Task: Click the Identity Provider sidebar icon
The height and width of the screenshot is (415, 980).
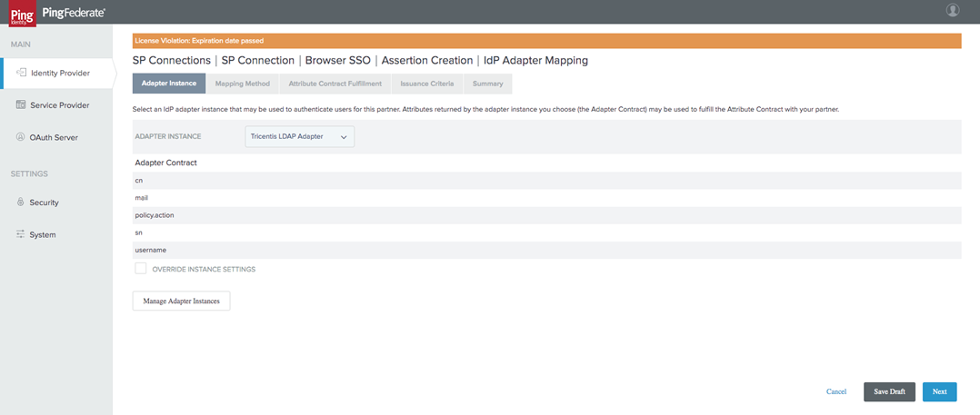Action: point(20,73)
